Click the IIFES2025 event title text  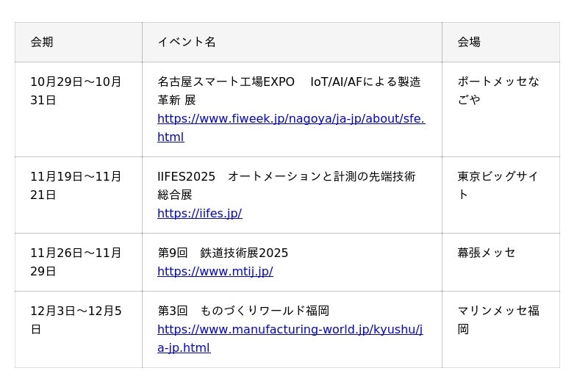tap(186, 176)
